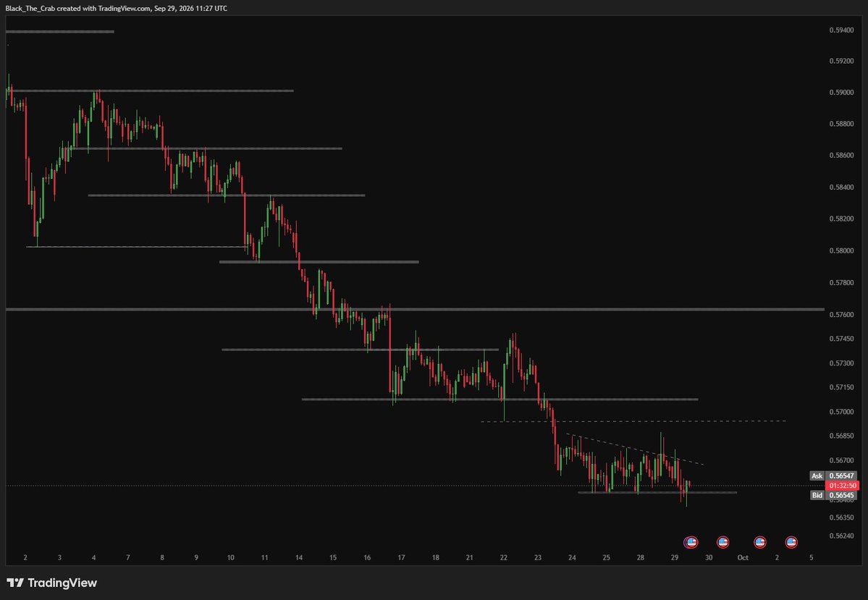
Task: Click the 0.56350 price axis label
Action: pyautogui.click(x=841, y=518)
